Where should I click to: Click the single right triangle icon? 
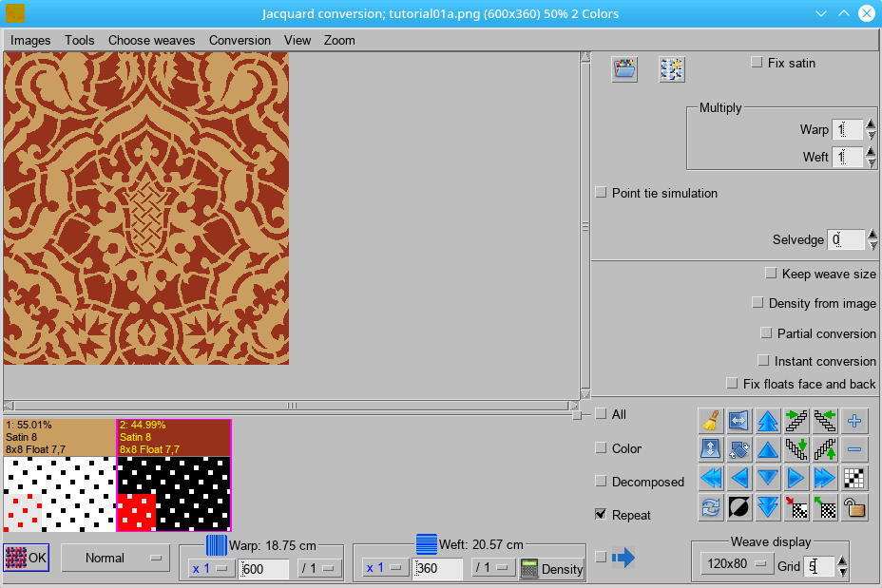[796, 479]
